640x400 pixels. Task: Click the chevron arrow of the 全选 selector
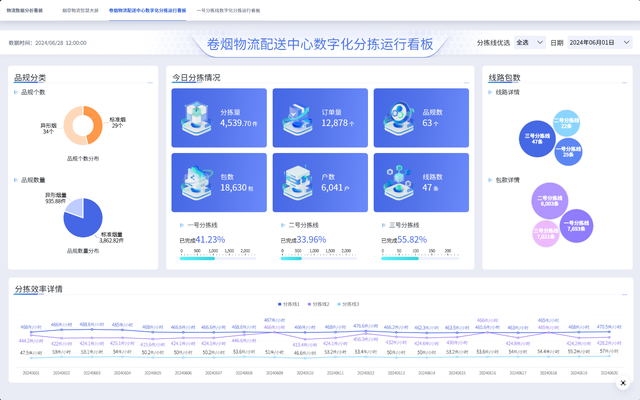540,42
